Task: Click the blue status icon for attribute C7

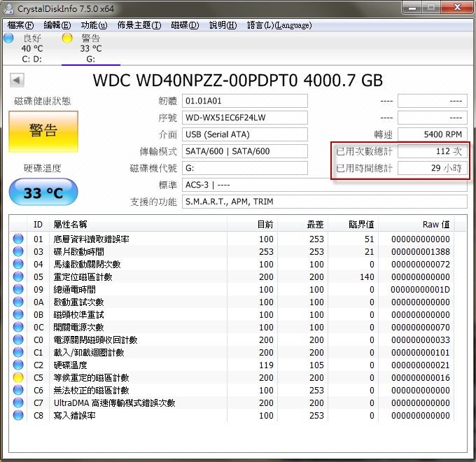Action: pos(18,402)
